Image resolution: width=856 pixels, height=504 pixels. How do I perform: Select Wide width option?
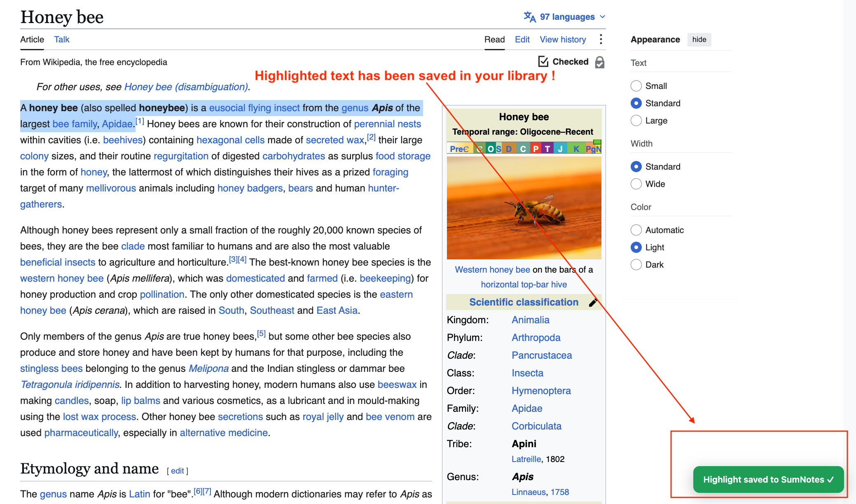[636, 184]
